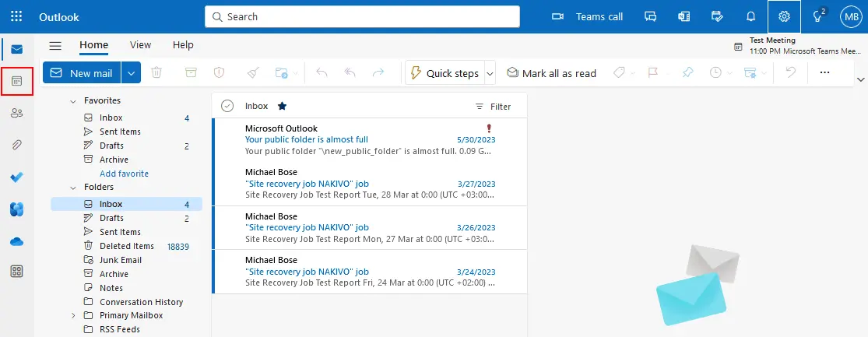868x337 pixels.
Task: Click the Pin toolbar icon
Action: (x=687, y=72)
